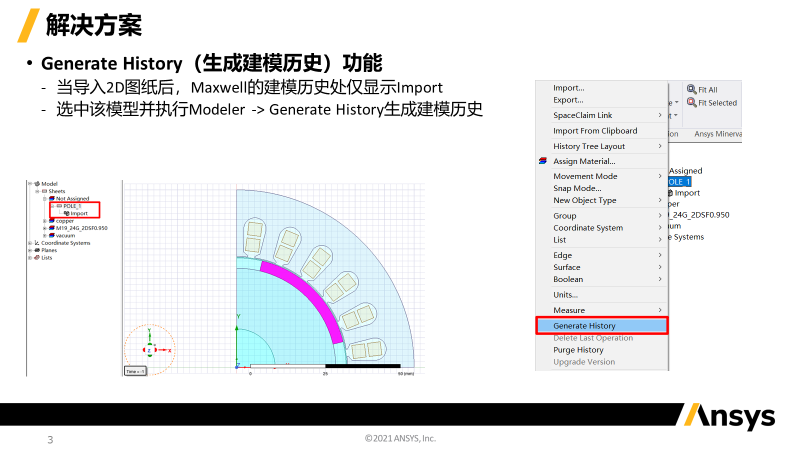Click the Model root icon in tree
This screenshot has height=450, width=800.
pos(37,184)
